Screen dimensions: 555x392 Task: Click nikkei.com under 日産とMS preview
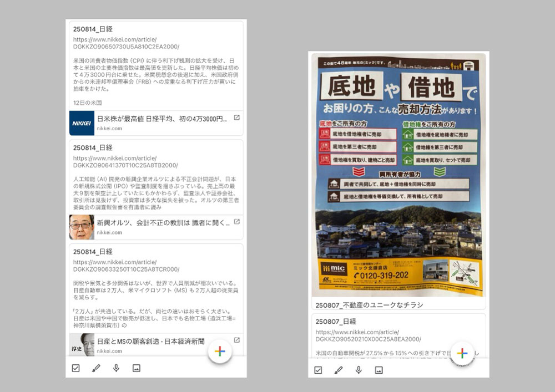[109, 351]
